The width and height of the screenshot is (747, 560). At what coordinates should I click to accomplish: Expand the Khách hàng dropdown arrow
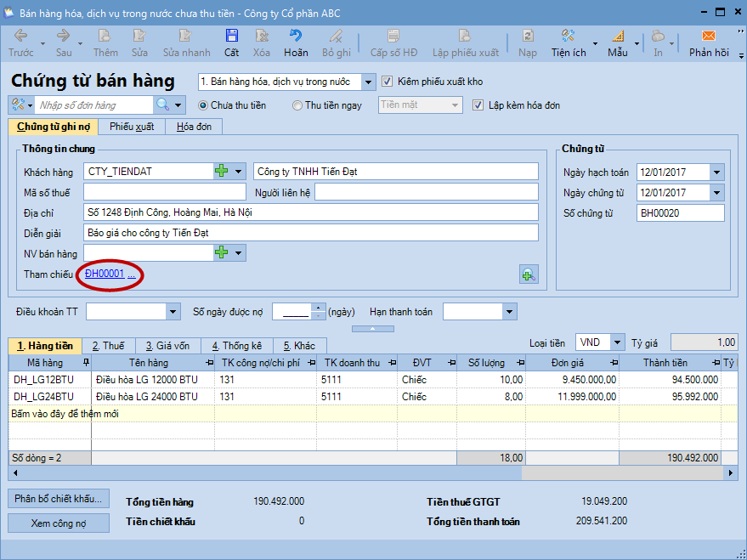point(238,172)
